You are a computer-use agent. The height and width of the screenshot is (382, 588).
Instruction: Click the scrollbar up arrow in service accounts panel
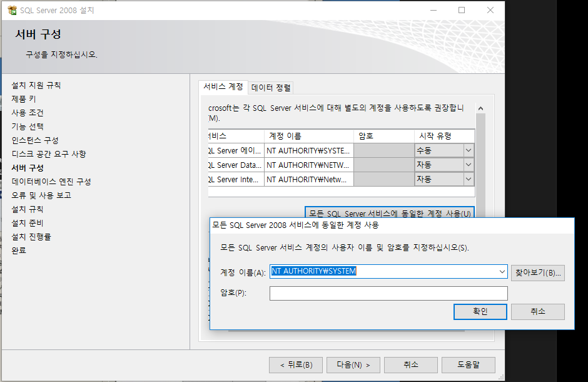click(481, 108)
